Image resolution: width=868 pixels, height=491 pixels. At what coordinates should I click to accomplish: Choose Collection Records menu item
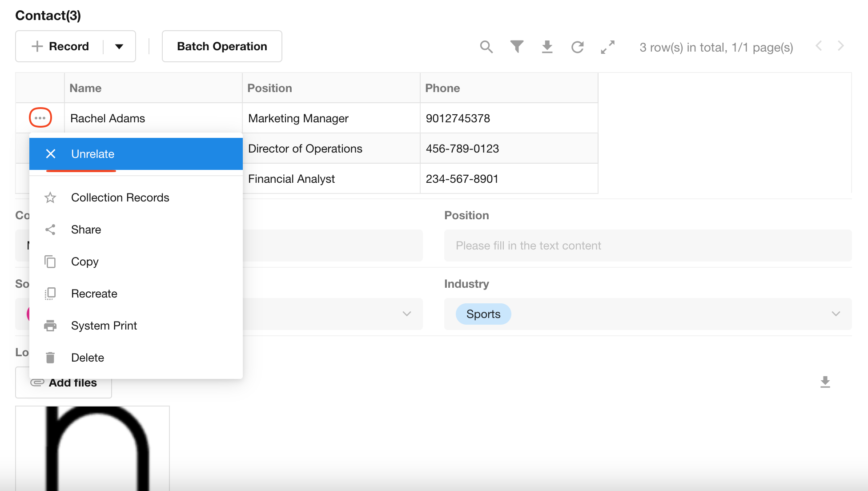[x=120, y=197]
